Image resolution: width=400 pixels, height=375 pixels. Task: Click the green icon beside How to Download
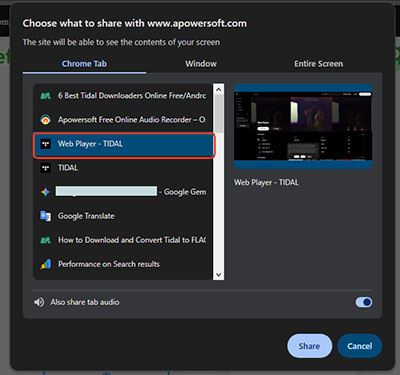pyautogui.click(x=46, y=240)
